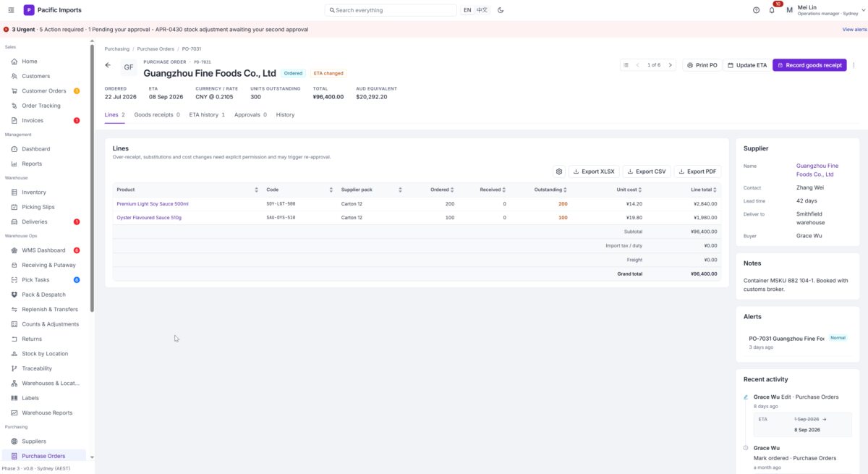The height and width of the screenshot is (474, 868).
Task: Click the Export XLSX button
Action: [x=594, y=172]
